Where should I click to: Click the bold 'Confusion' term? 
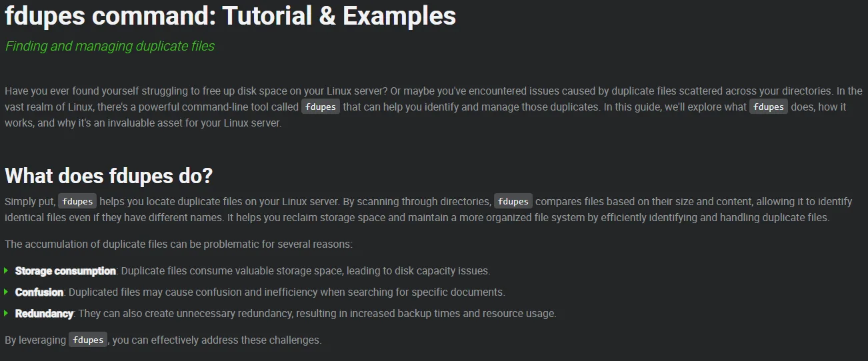[39, 292]
